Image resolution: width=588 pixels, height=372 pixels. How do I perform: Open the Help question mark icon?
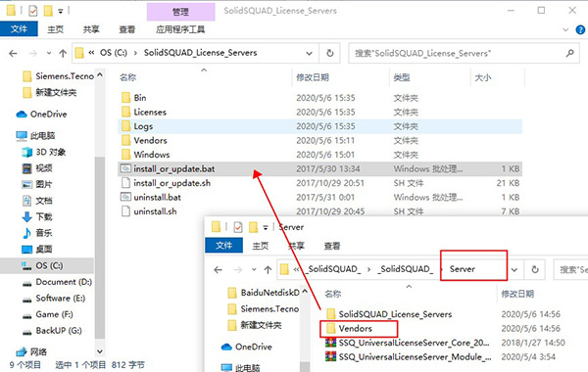tap(580, 29)
